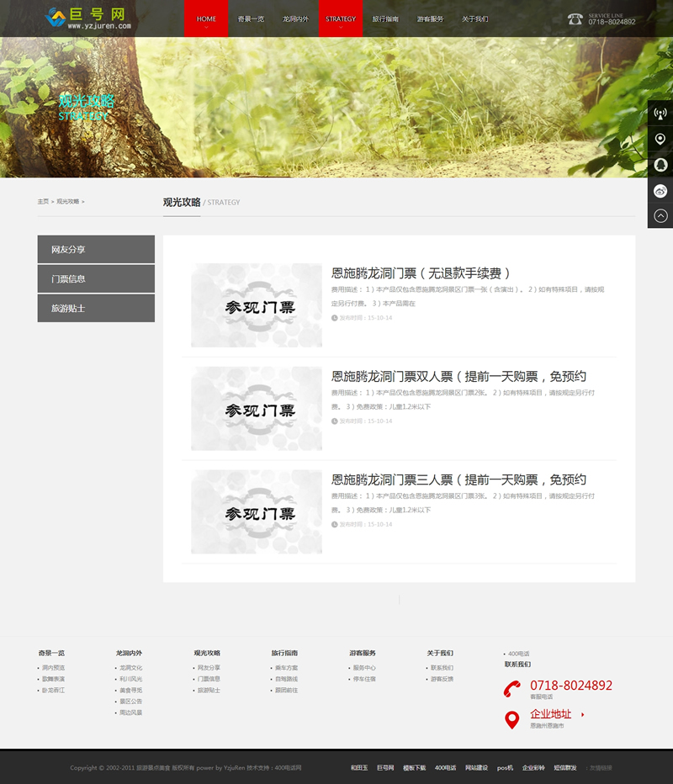Open the thumbnail of the 三人票 listing
This screenshot has height=784, width=673.
[257, 511]
